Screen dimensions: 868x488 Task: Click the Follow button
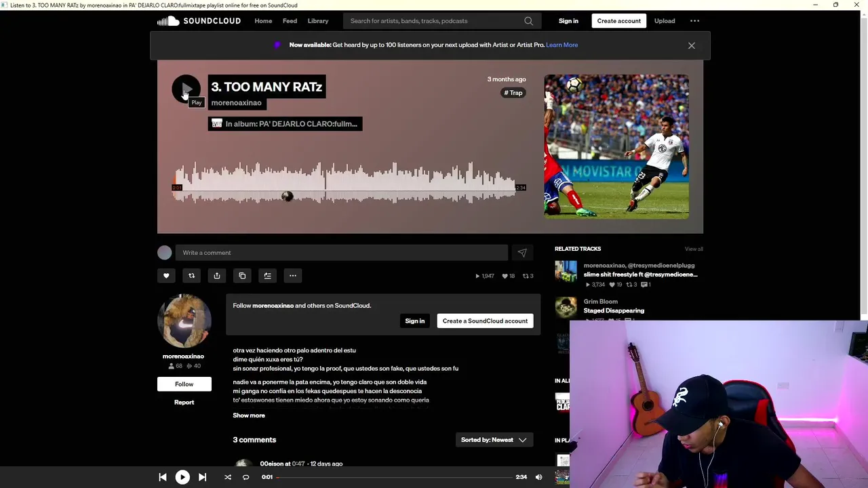pyautogui.click(x=184, y=384)
